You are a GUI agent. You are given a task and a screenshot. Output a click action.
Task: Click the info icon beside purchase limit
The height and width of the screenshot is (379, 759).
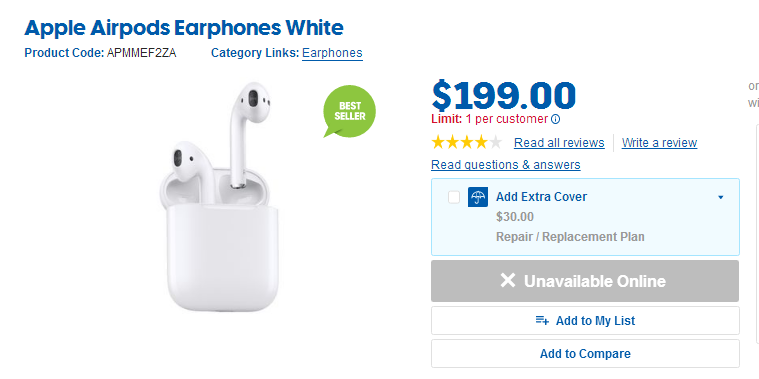click(x=556, y=119)
